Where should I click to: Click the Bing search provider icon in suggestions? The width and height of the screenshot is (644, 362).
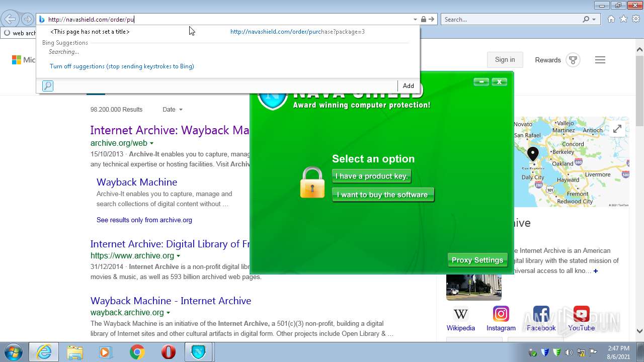[48, 86]
